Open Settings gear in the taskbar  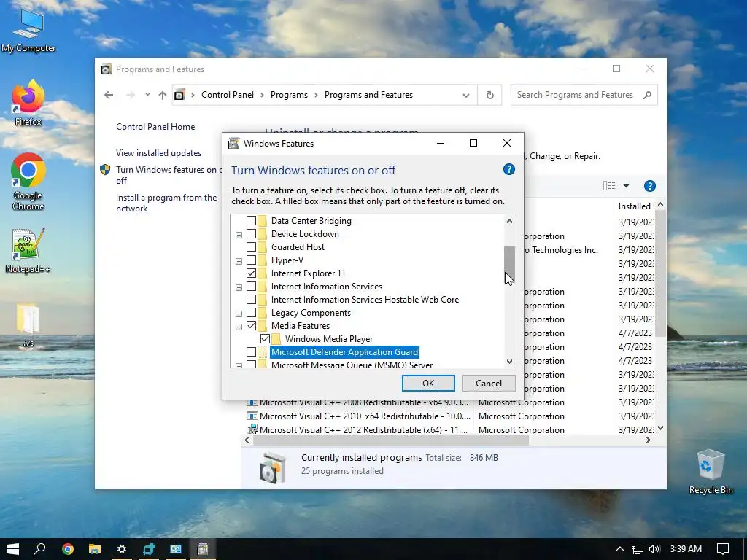tap(122, 549)
